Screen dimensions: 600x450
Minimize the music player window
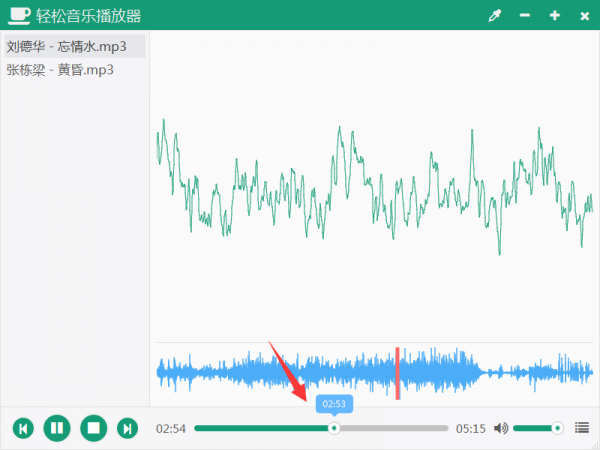click(x=524, y=15)
